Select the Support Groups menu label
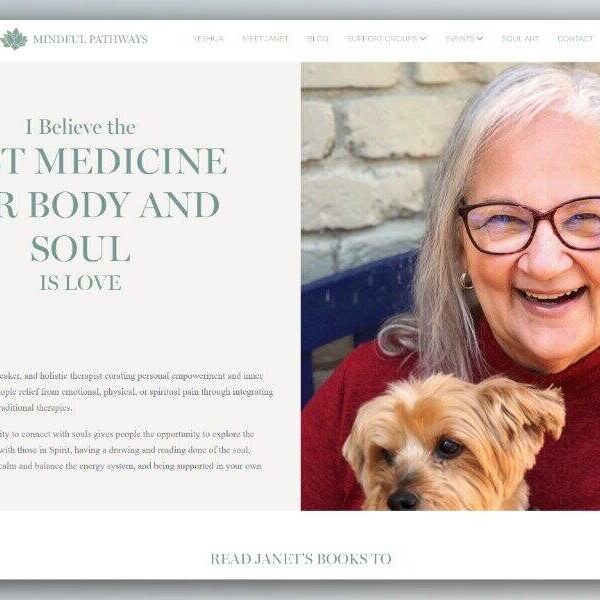 [x=382, y=39]
